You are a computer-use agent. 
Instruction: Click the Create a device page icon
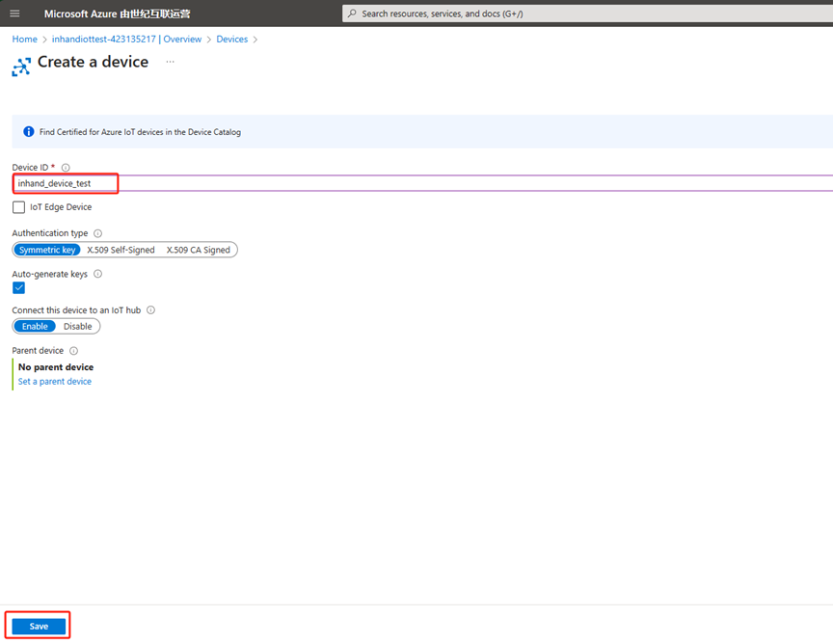[x=21, y=67]
